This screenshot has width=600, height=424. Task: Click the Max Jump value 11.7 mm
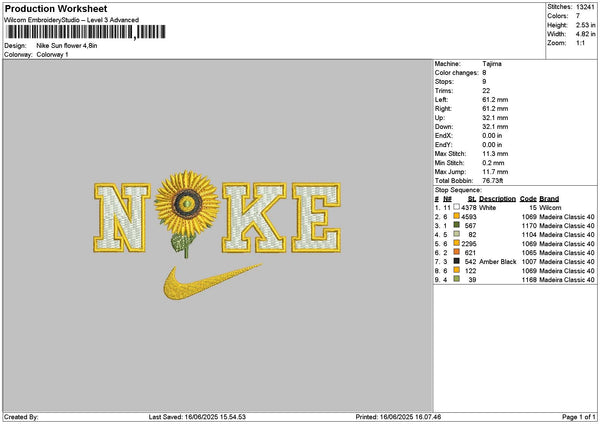[x=495, y=172]
